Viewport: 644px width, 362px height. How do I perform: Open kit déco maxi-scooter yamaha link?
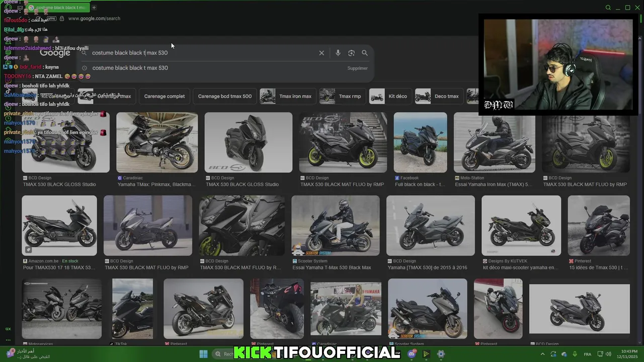click(520, 267)
